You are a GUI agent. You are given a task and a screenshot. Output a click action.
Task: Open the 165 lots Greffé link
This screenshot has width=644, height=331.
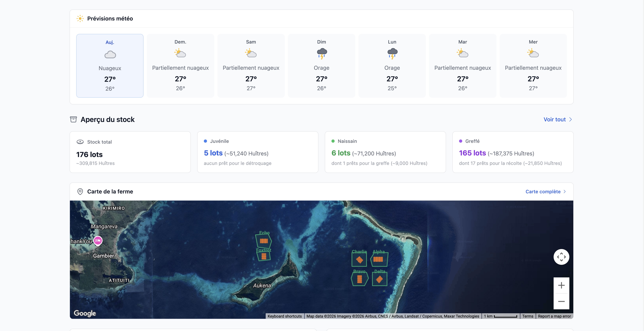pos(472,153)
